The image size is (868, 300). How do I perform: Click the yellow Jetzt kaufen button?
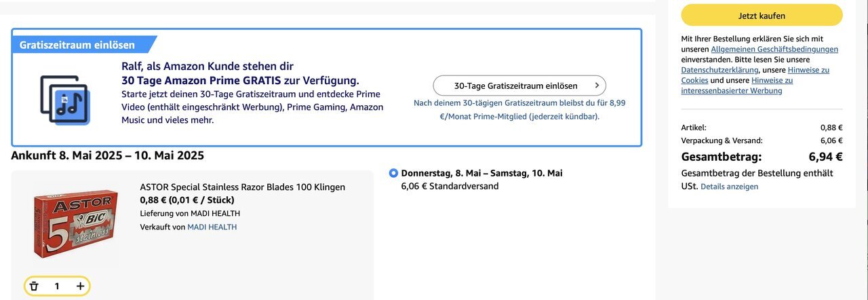point(762,15)
